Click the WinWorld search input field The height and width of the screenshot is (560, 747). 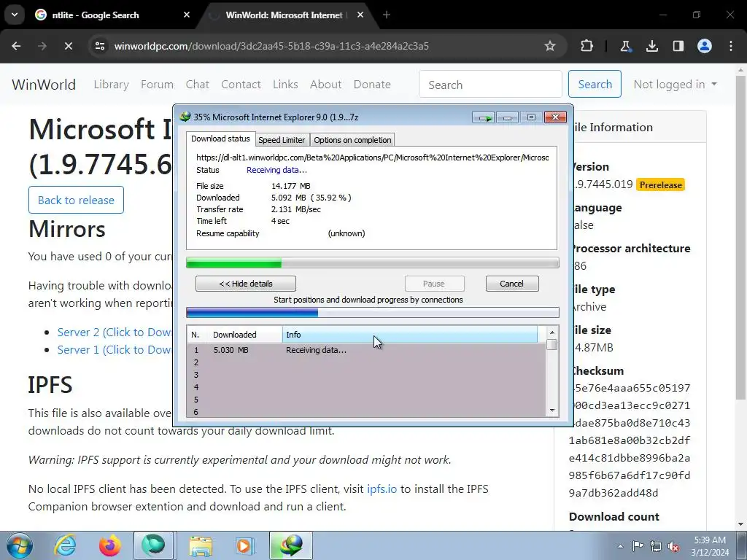(x=490, y=85)
